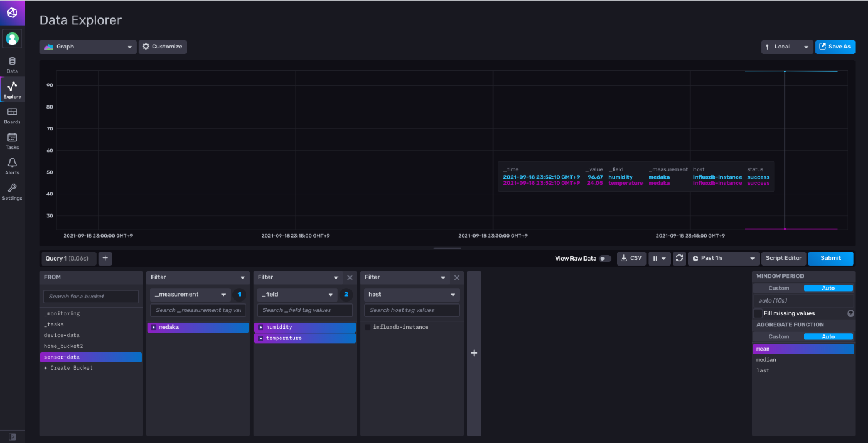Open the user account avatar menu
The width and height of the screenshot is (868, 443).
[12, 38]
